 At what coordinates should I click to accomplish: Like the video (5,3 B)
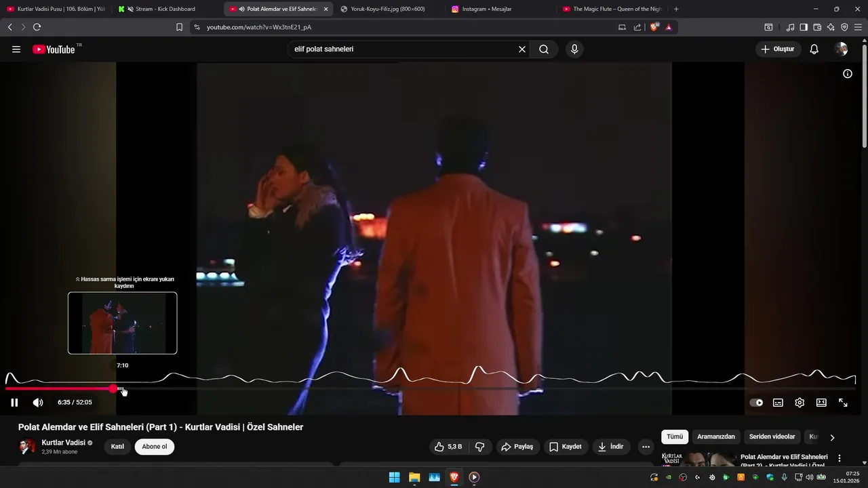448,447
